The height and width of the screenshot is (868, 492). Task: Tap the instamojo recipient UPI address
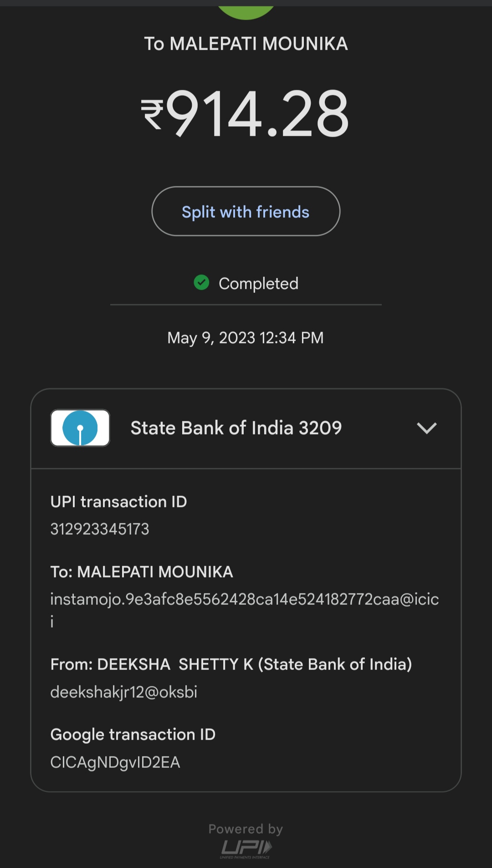click(x=244, y=599)
